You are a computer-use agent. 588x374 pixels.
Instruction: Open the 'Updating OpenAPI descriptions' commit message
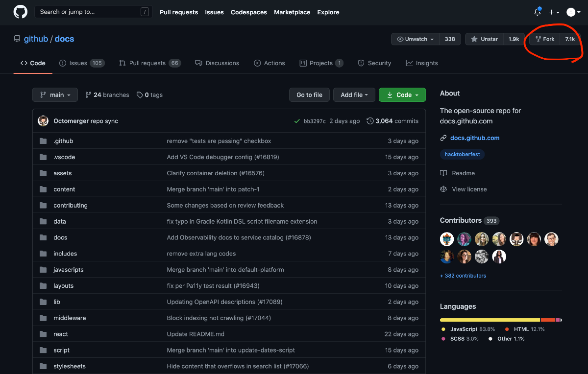(224, 302)
